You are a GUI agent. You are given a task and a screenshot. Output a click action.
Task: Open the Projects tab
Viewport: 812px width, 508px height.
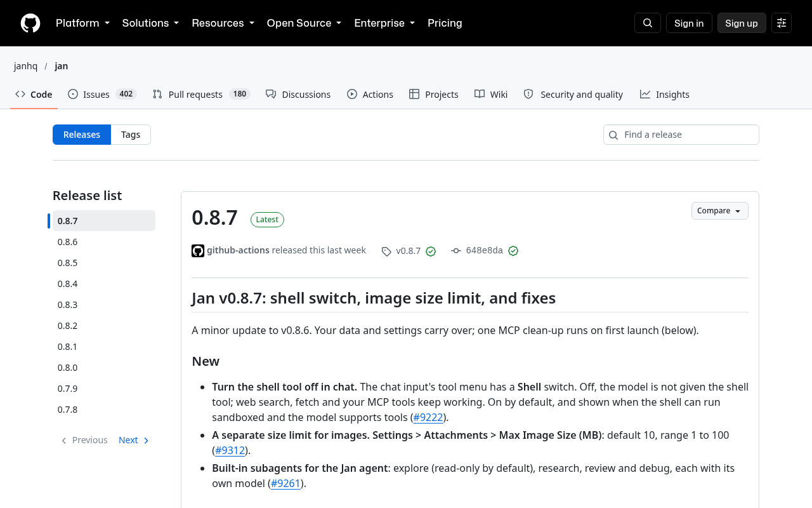click(434, 94)
